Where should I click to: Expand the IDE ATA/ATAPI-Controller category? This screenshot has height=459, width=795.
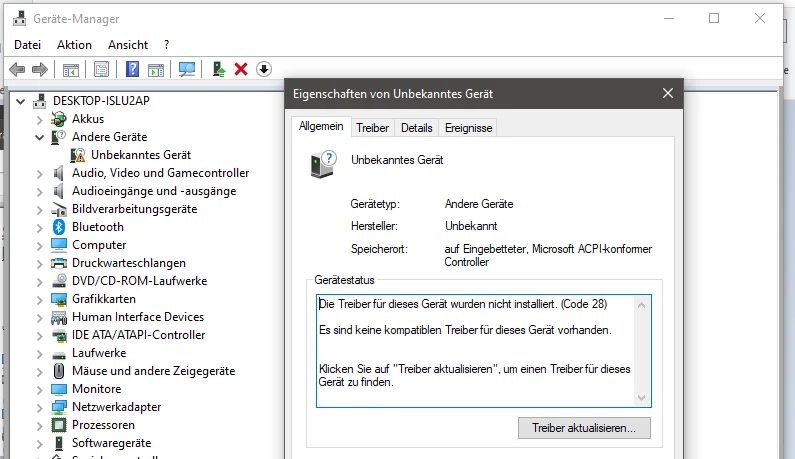click(40, 335)
